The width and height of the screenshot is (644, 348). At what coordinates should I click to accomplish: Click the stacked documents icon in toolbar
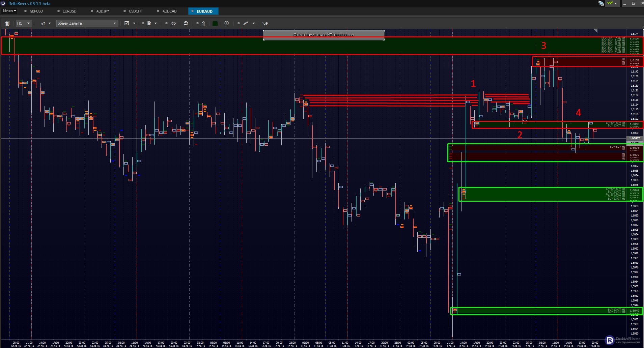tap(7, 24)
